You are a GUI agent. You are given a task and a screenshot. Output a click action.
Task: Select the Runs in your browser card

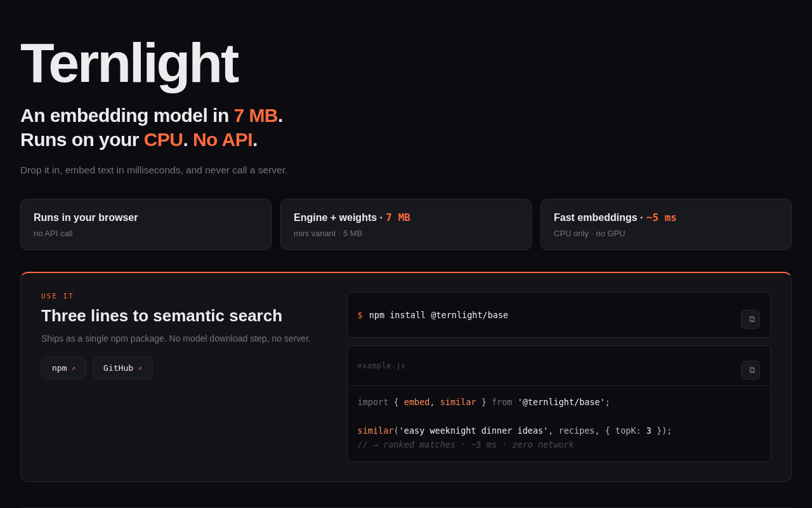point(146,225)
